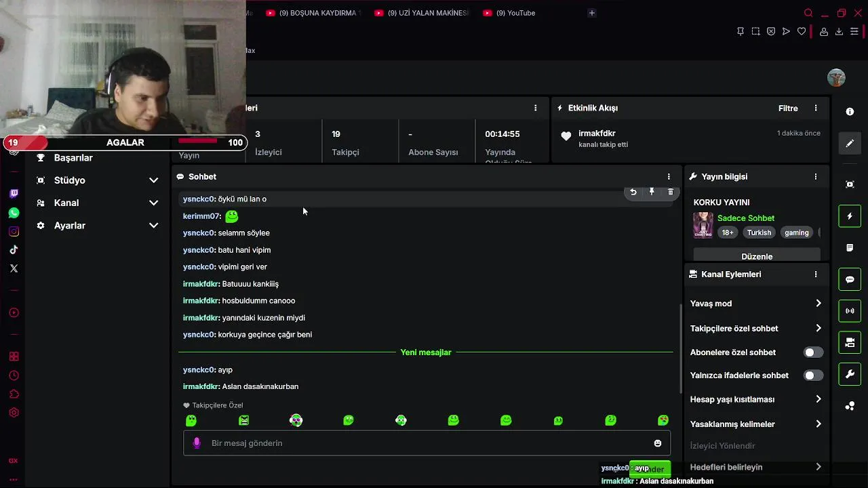Click the Turkish tag chip
The width and height of the screenshot is (868, 488).
point(759,232)
